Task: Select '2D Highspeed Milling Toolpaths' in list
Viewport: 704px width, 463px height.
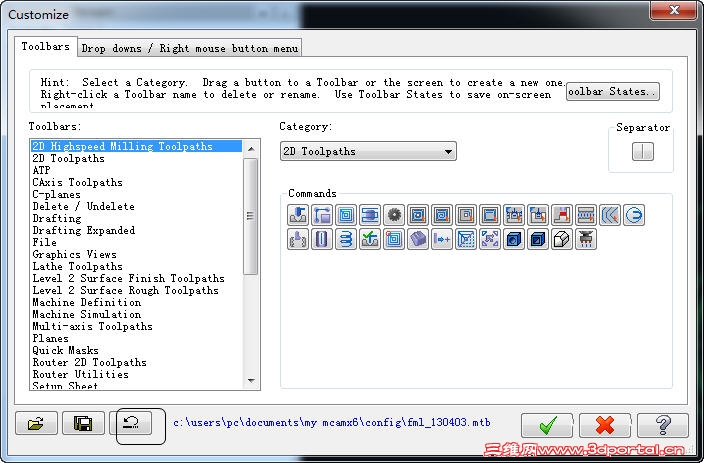Action: 137,146
